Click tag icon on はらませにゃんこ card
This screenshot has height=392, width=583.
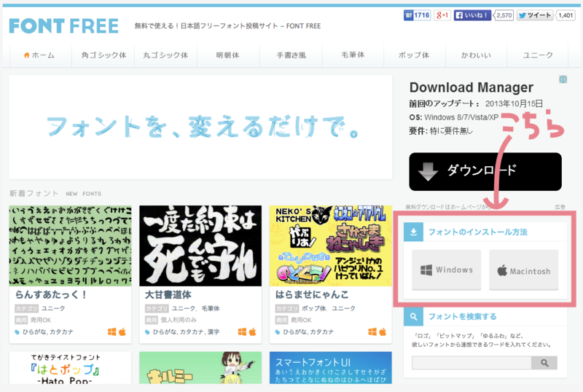[x=277, y=332]
